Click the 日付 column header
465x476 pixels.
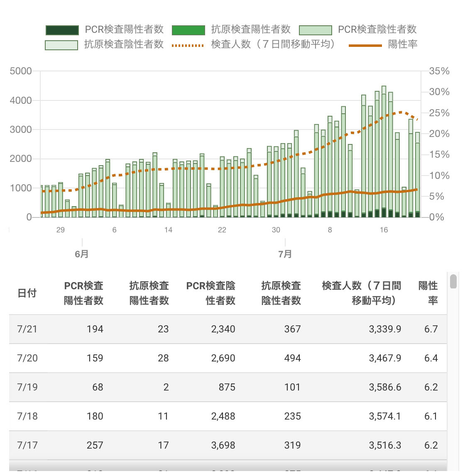pos(27,293)
